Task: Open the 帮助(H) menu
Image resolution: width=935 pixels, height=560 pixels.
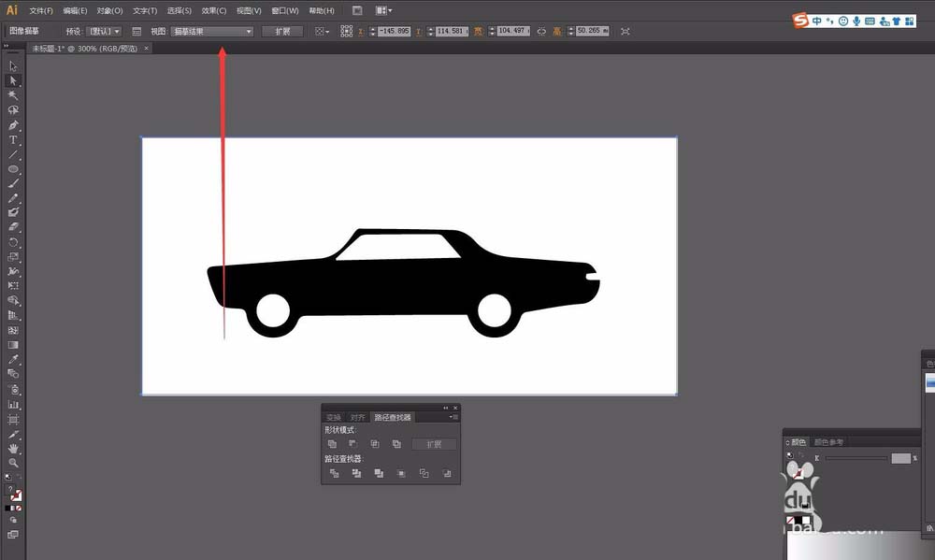Action: point(322,10)
